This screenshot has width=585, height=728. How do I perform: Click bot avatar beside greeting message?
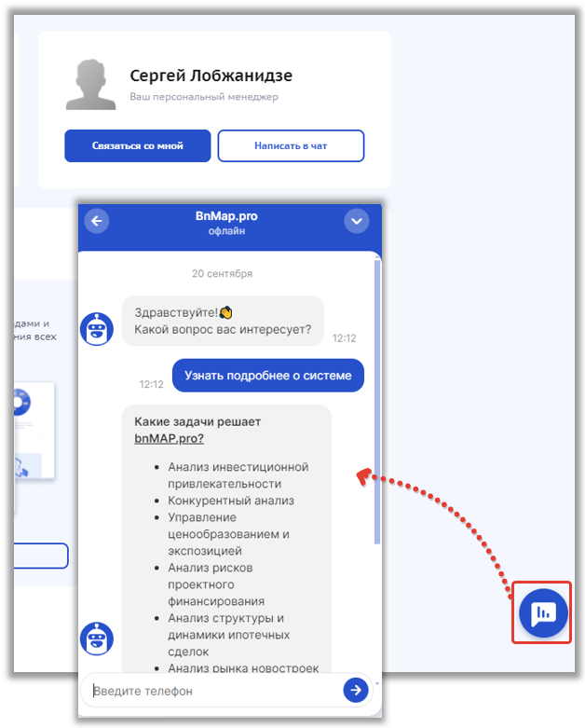pyautogui.click(x=97, y=329)
